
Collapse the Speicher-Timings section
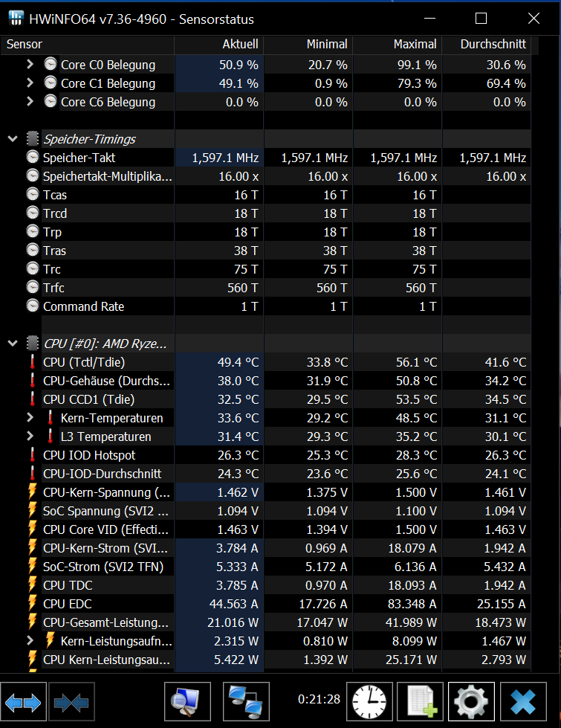click(x=13, y=139)
